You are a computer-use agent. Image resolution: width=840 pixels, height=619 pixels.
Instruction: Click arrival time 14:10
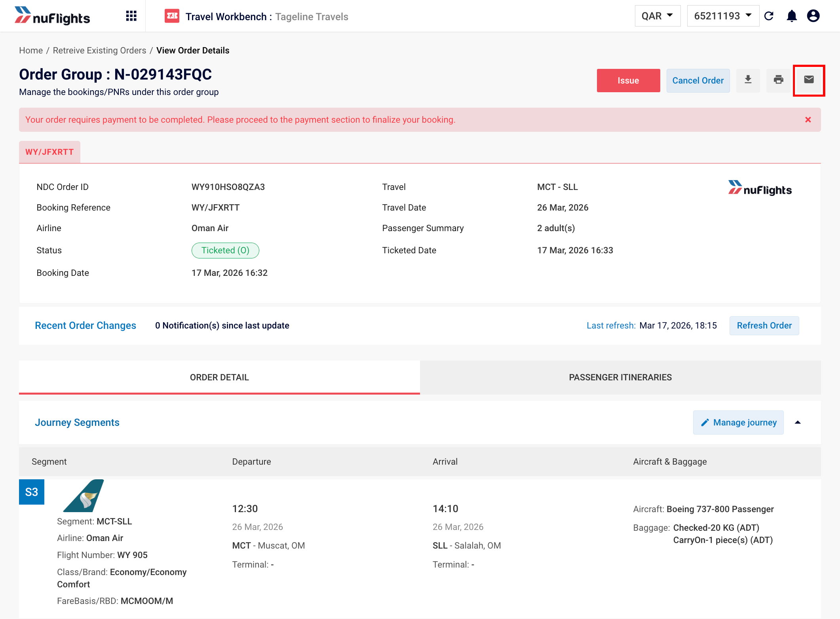tap(445, 509)
